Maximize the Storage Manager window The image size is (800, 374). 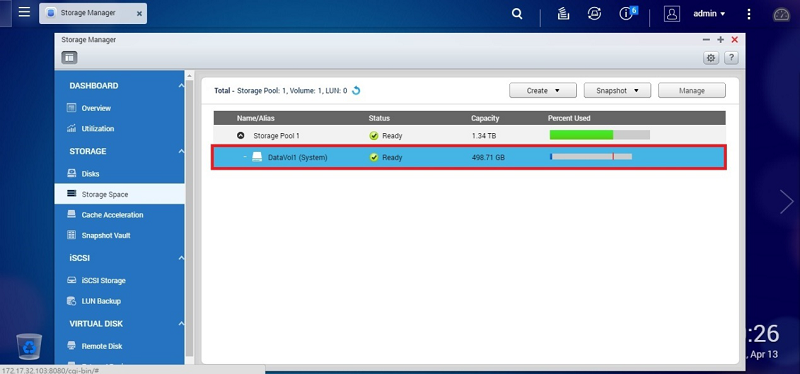[x=720, y=40]
